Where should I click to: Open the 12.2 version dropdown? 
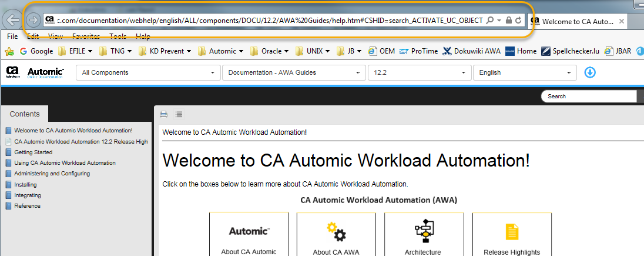coord(420,72)
